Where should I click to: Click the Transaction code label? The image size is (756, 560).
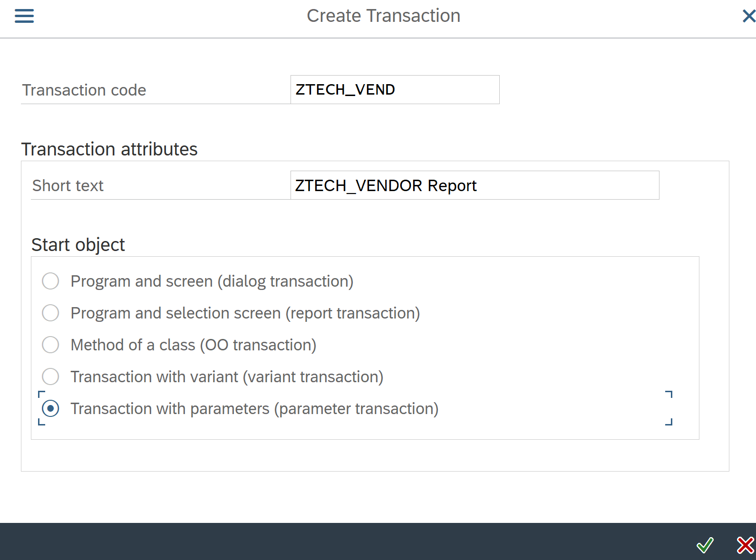pos(84,90)
